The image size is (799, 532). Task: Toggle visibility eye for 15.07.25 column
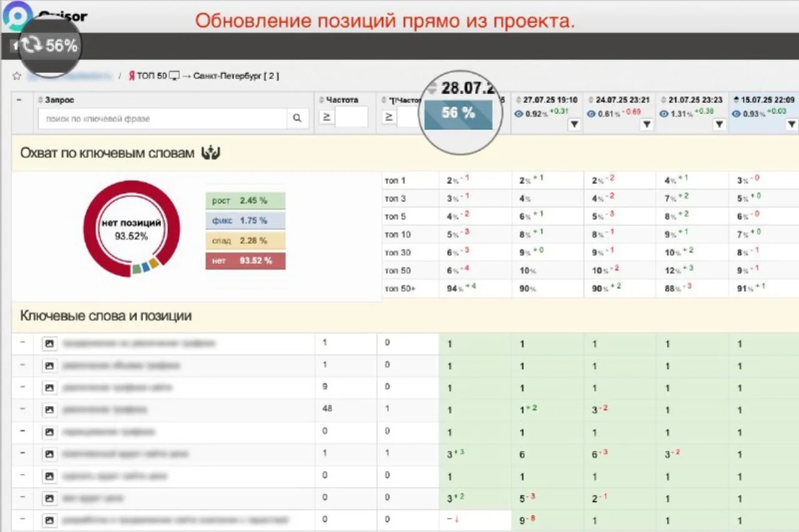coord(737,114)
